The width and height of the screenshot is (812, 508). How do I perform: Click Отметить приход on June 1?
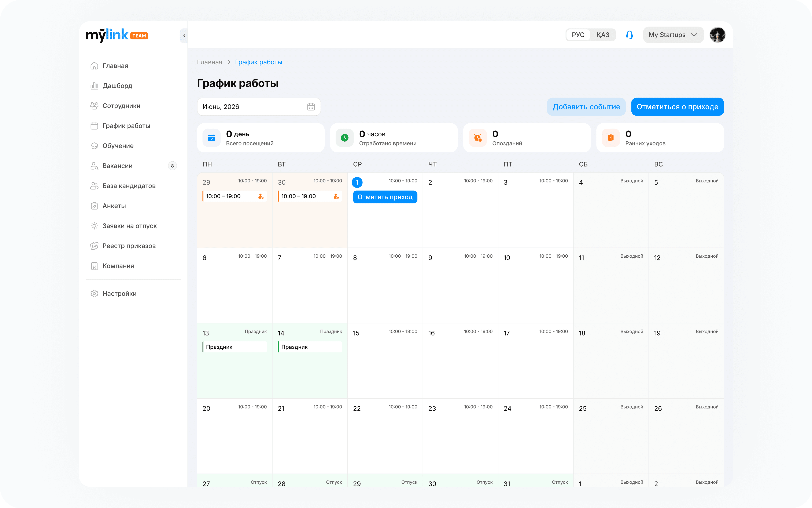tap(385, 197)
